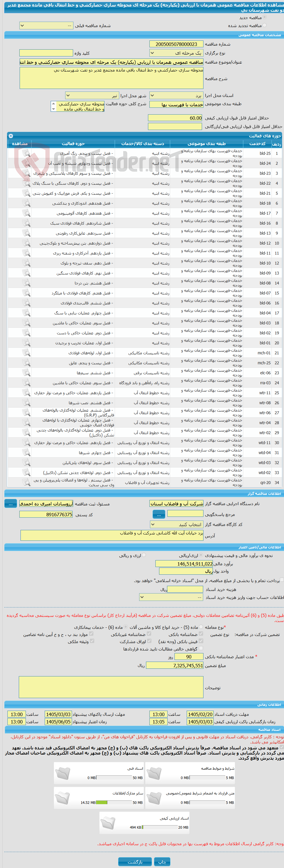Sort by the ردیف column header
Viewport: 284px width, 868px height.
pos(277,144)
